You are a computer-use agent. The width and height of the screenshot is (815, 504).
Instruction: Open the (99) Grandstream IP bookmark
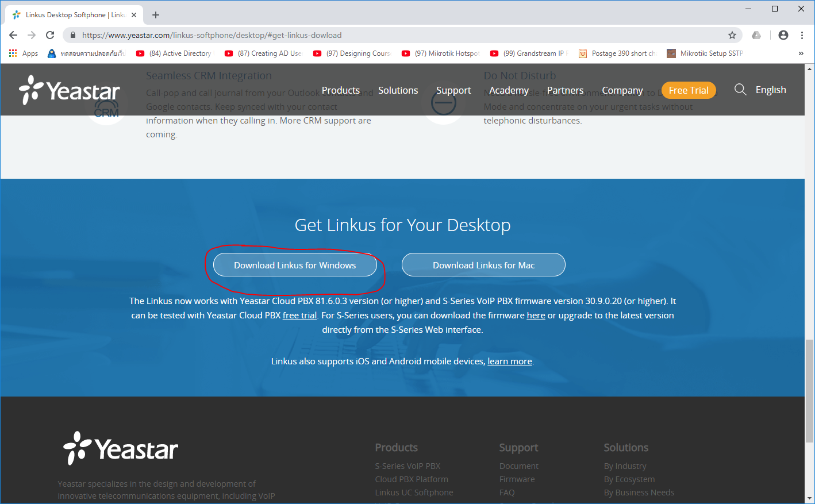pyautogui.click(x=529, y=53)
